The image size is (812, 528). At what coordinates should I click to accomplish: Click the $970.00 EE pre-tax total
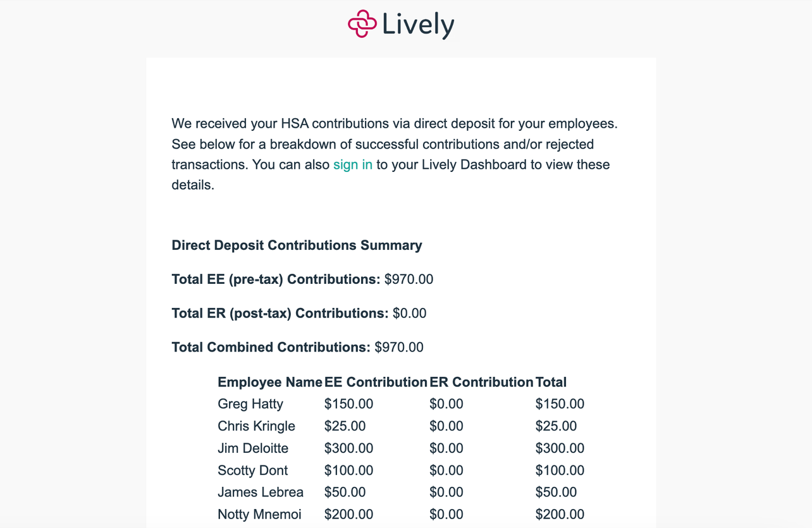pyautogui.click(x=409, y=279)
